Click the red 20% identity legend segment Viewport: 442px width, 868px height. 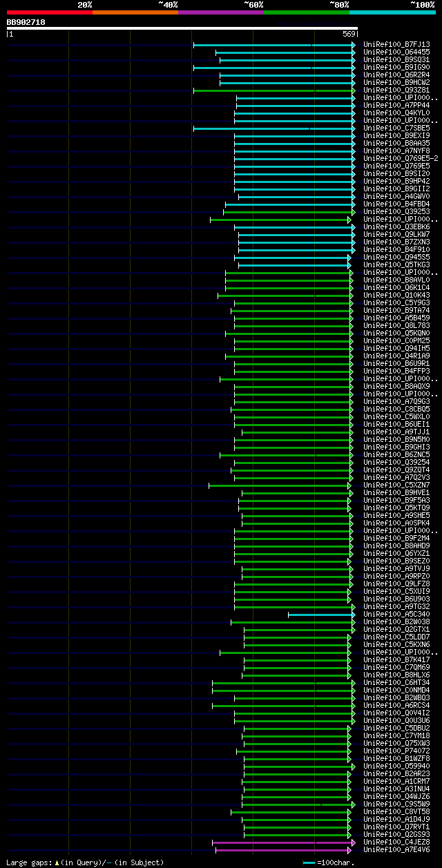coord(50,12)
